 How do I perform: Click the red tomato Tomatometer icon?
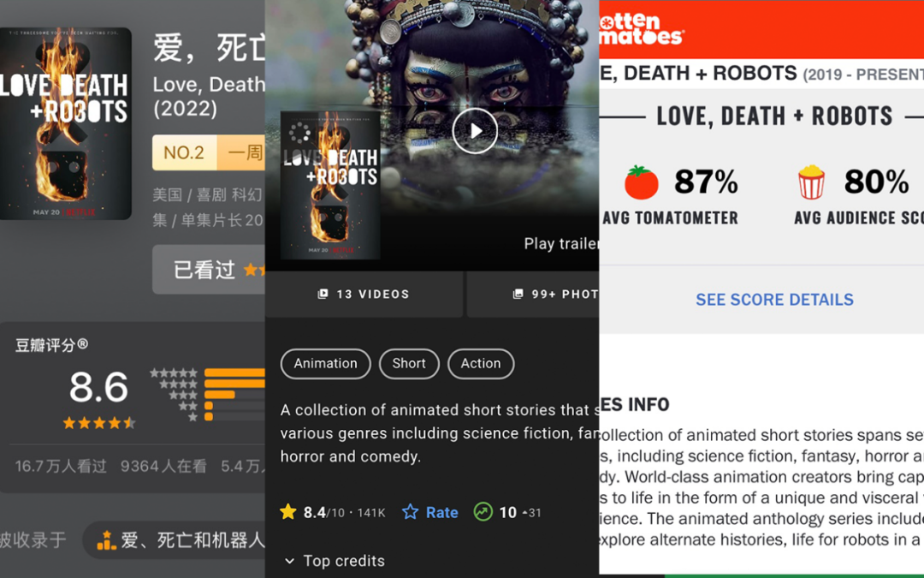(x=641, y=182)
